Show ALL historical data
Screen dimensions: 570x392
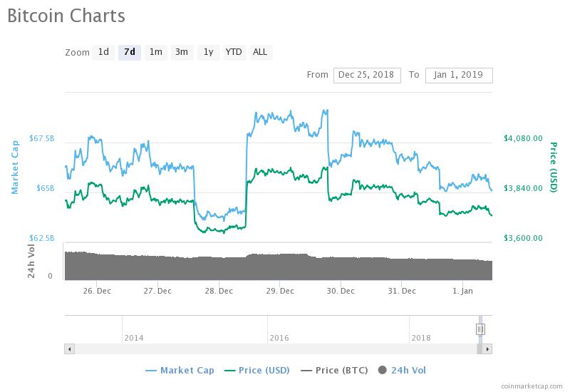260,52
